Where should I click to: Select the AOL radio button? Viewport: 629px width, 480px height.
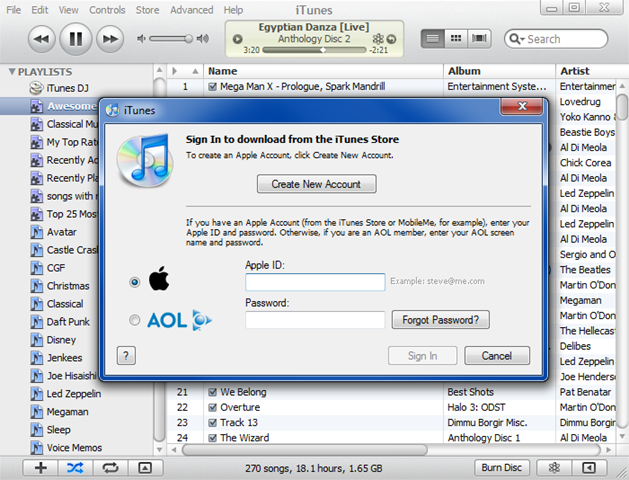point(134,320)
